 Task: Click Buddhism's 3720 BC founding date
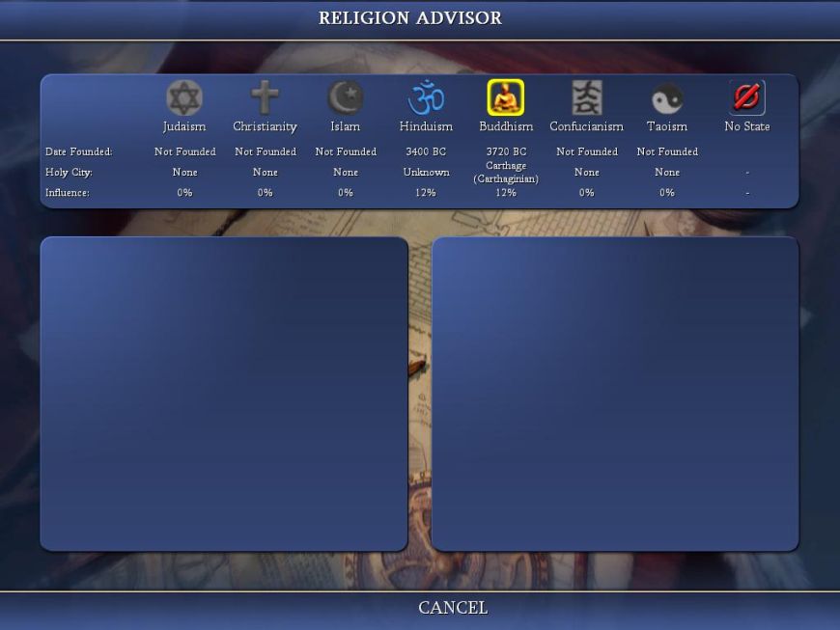506,151
